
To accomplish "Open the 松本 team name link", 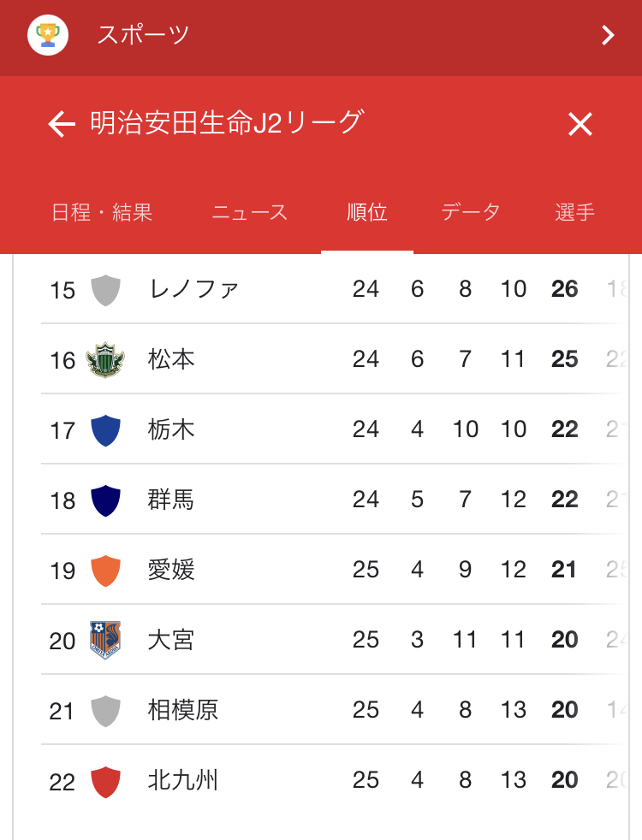I will click(171, 359).
